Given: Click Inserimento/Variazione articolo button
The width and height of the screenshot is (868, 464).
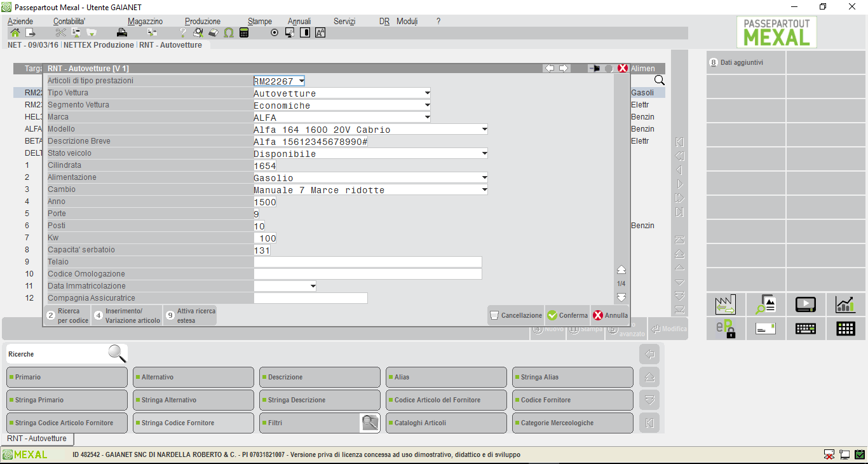Looking at the screenshot, I should (126, 316).
